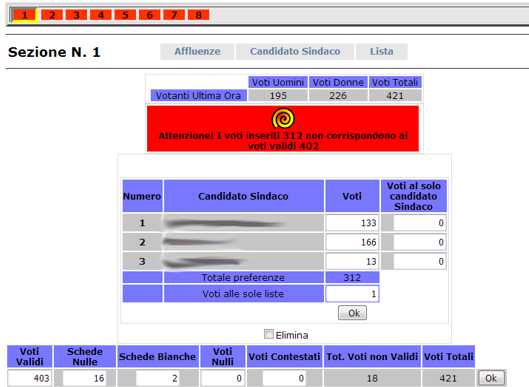Screen dimensions: 529x387
Task: Open the Lista tab
Action: point(382,51)
